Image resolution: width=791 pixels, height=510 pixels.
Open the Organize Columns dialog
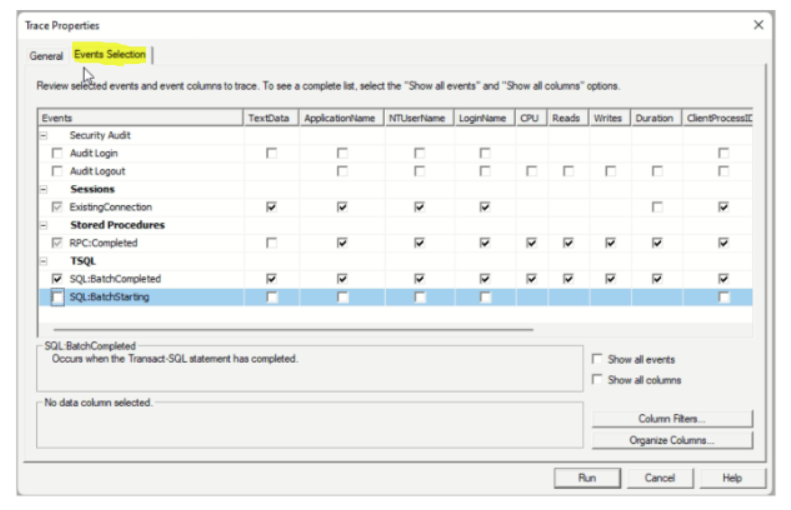[672, 440]
